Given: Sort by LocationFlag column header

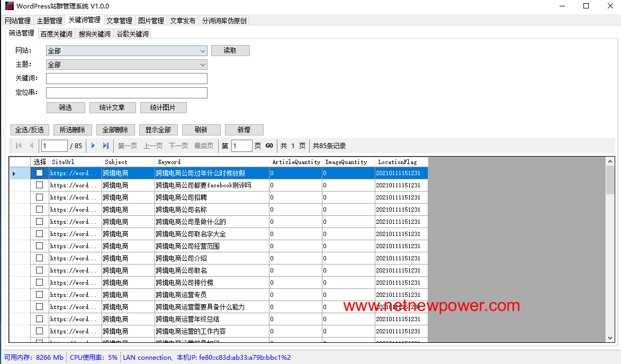Looking at the screenshot, I should point(402,162).
